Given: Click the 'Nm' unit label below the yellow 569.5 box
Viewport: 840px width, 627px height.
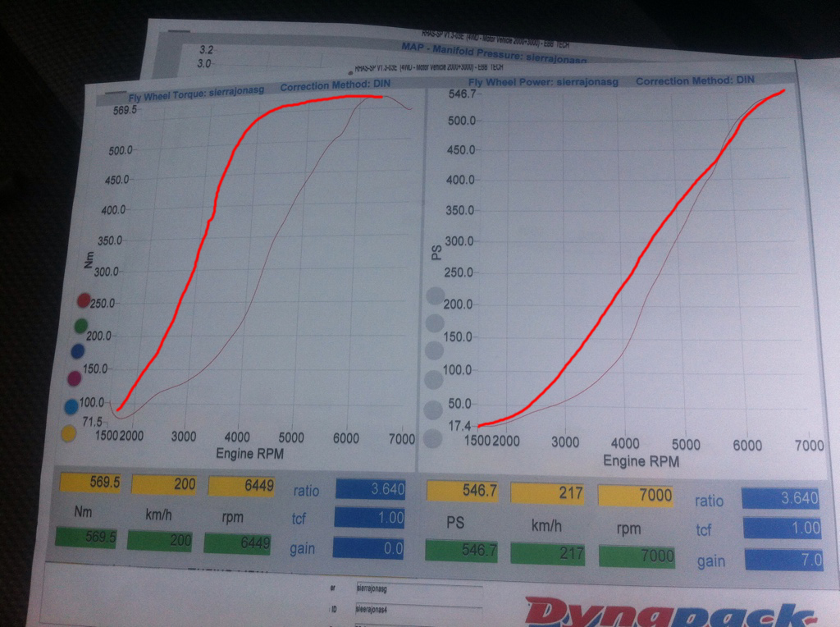Looking at the screenshot, I should 83,512.
